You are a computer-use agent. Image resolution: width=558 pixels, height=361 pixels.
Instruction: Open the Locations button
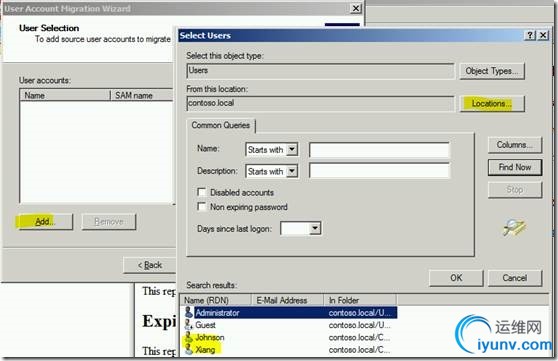click(492, 104)
